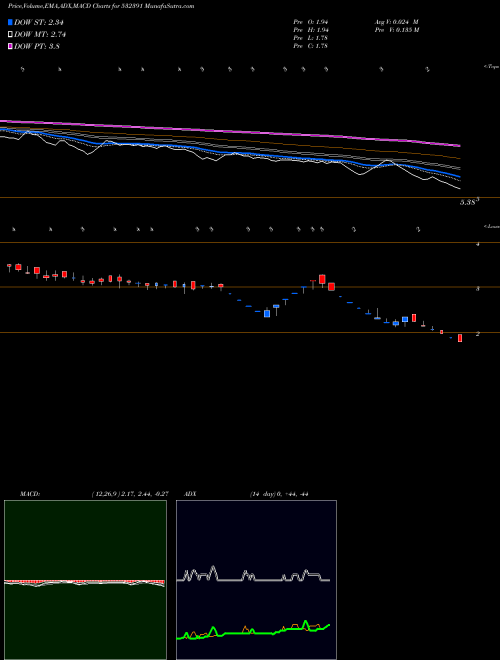Open the green MACD chart panel
The width and height of the screenshot is (500, 660).
click(x=85, y=580)
